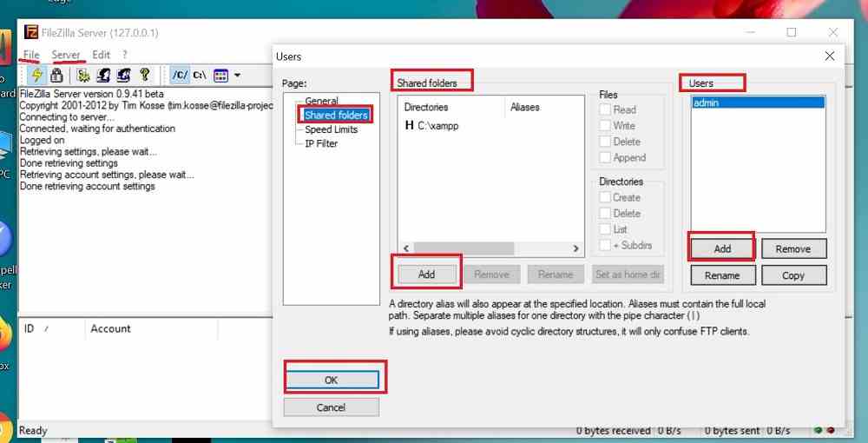Enable the Directories List checkbox

coord(605,229)
